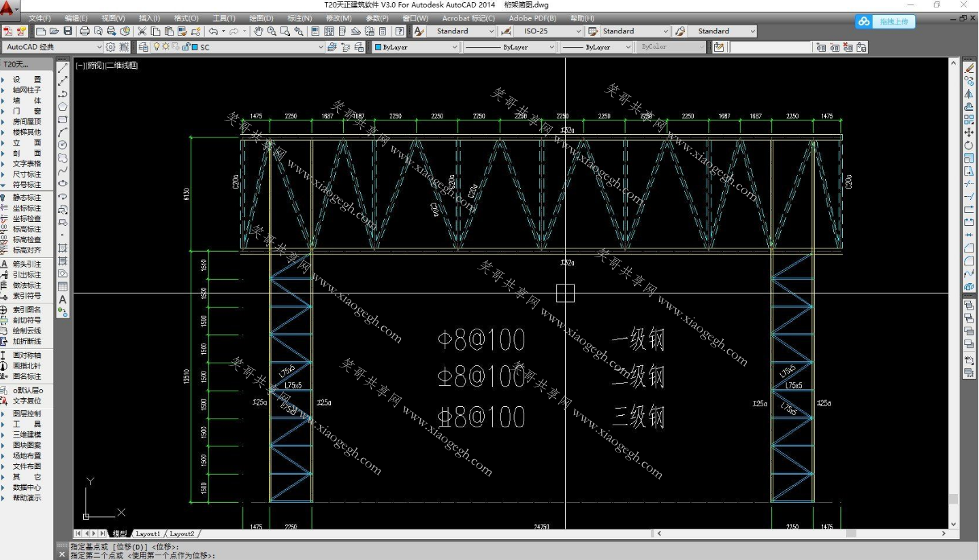Select the Line draw tool
This screenshot has height=560, width=979.
point(63,69)
